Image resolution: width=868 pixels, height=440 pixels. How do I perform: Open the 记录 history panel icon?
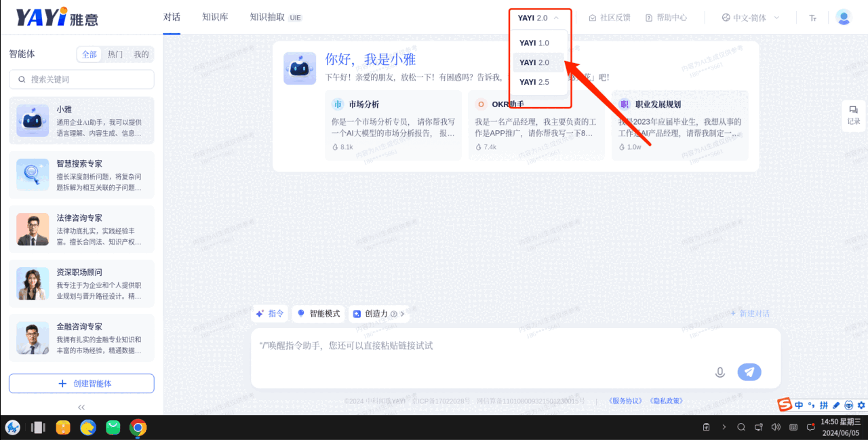853,115
